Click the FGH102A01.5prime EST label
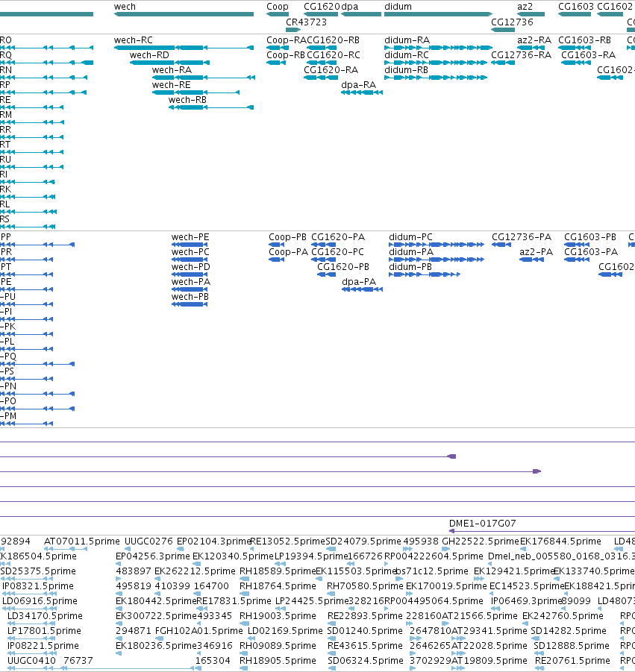The image size is (635, 672). tap(198, 631)
